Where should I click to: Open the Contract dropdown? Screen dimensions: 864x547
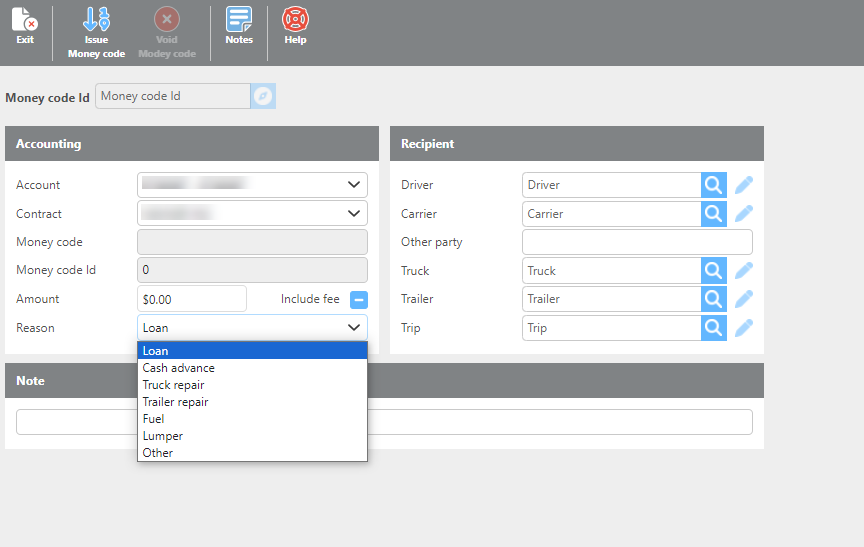pos(353,214)
